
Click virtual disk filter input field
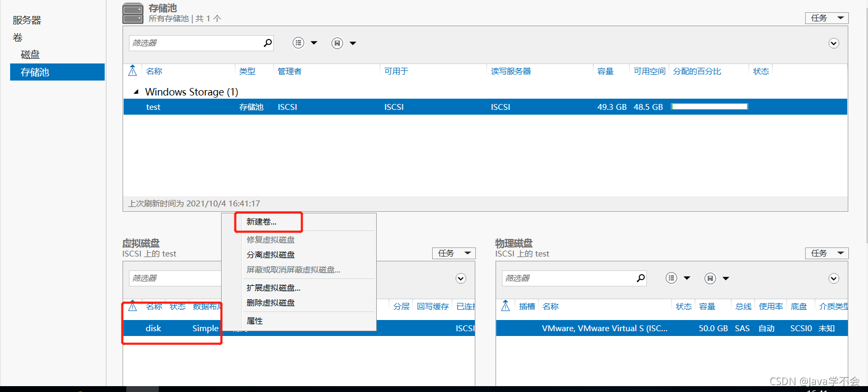pos(175,278)
